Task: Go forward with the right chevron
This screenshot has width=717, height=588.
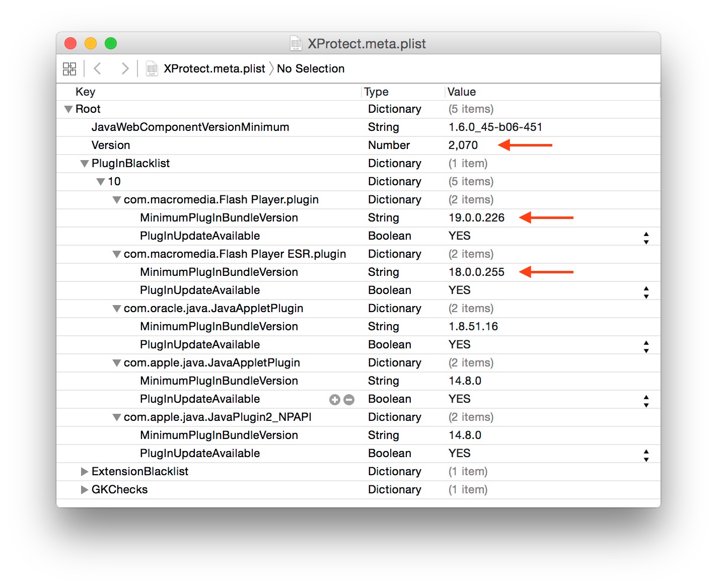Action: 125,68
